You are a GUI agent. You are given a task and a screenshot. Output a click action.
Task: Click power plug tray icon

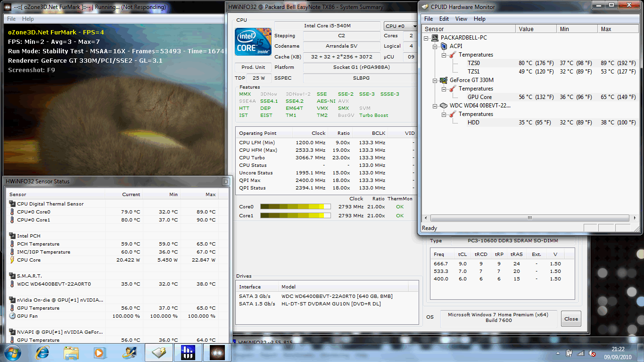click(569, 353)
